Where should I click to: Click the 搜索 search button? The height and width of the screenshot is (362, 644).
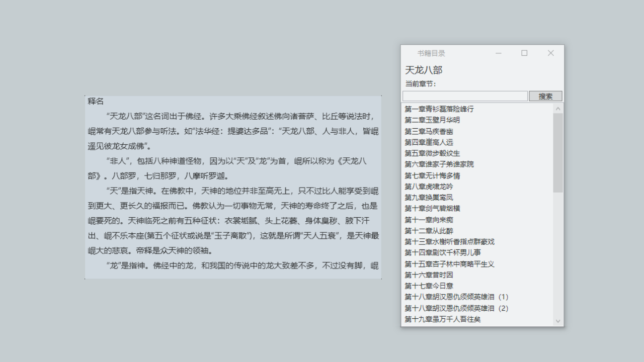point(545,96)
